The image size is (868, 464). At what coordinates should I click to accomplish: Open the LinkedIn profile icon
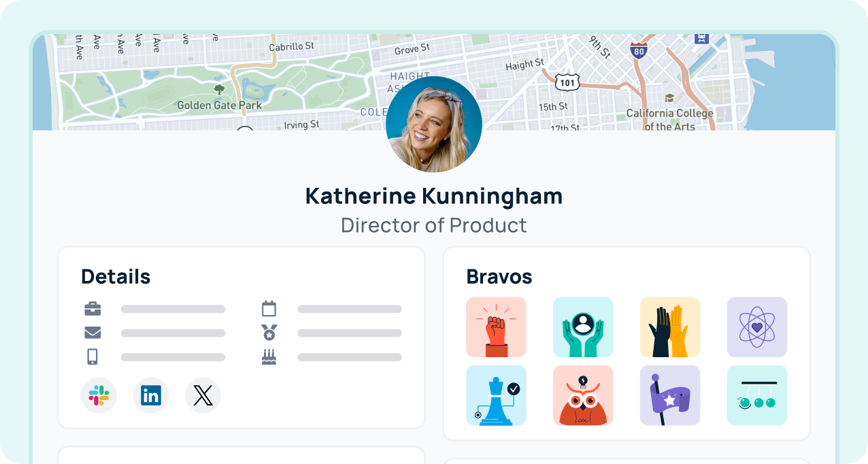click(151, 395)
